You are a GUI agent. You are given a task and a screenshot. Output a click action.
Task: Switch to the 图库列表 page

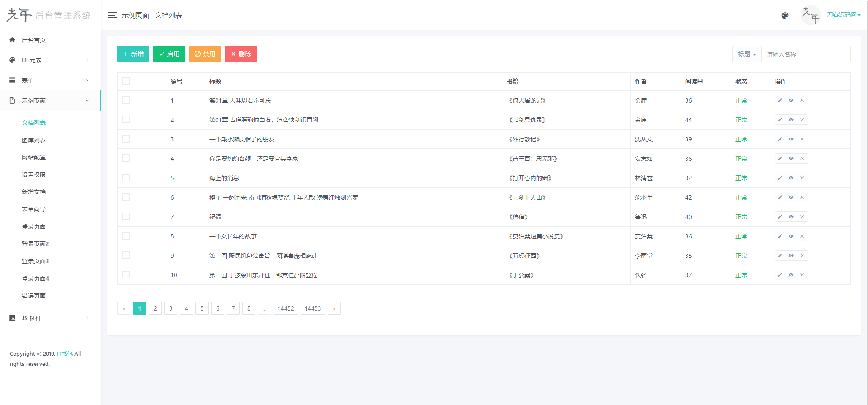[x=34, y=140]
